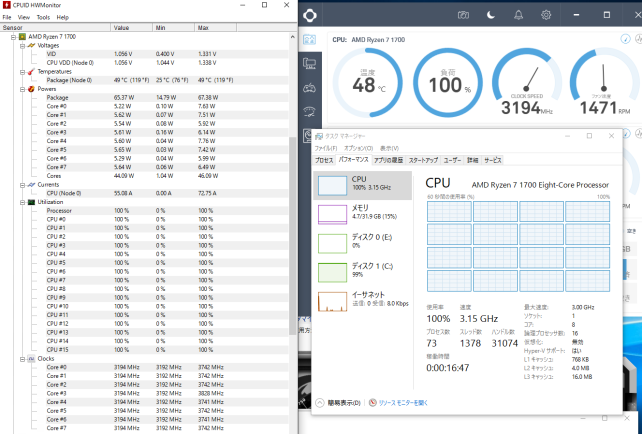Viewport: 642px width, 434px height.
Task: Click the gamepad icon in the left sidebar
Action: 310,87
